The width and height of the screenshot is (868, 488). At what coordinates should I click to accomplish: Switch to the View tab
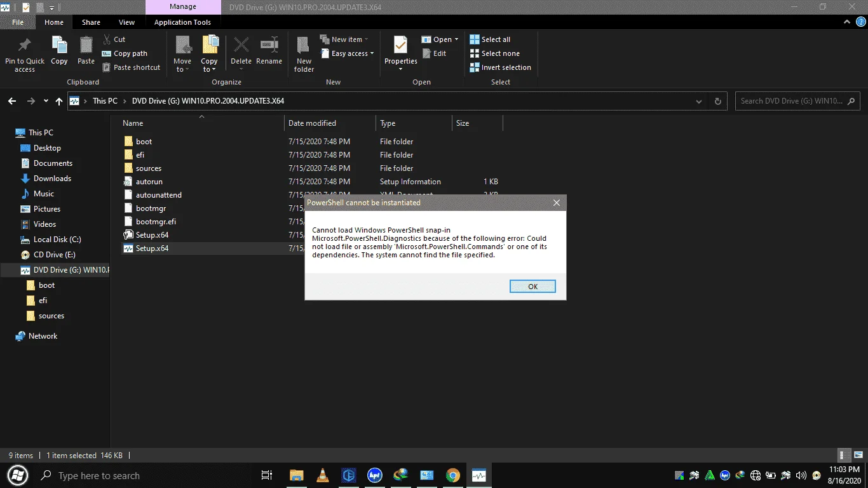click(126, 22)
